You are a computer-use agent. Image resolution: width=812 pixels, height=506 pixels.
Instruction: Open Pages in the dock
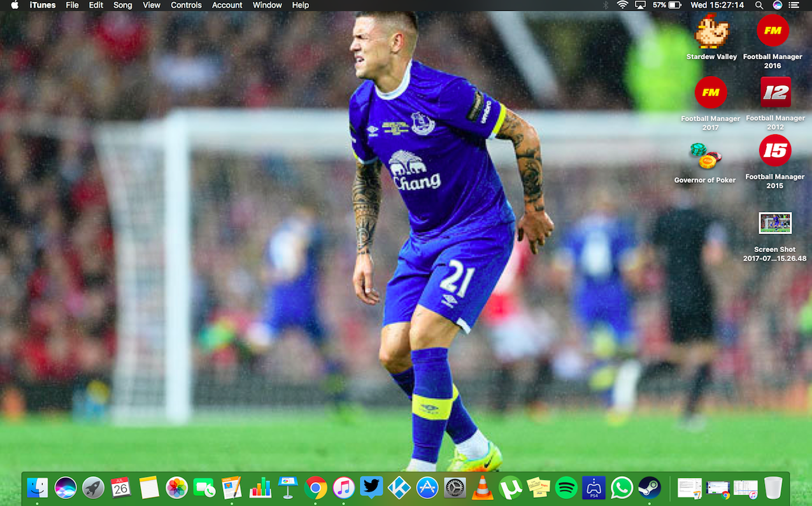pos(232,488)
